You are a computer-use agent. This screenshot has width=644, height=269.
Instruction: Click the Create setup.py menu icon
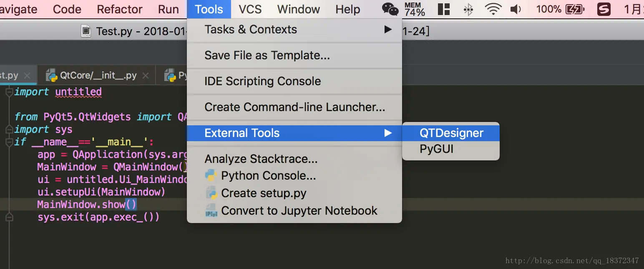point(211,193)
